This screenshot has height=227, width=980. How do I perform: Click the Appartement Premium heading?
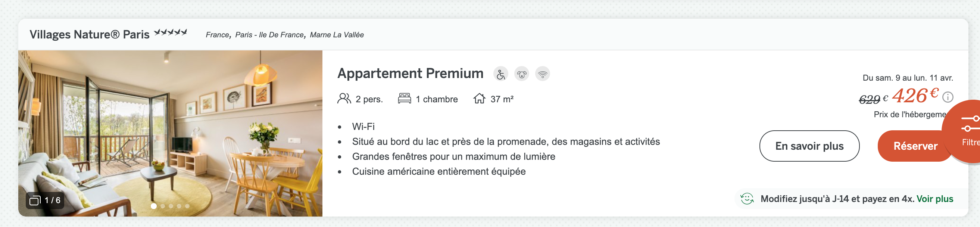410,73
